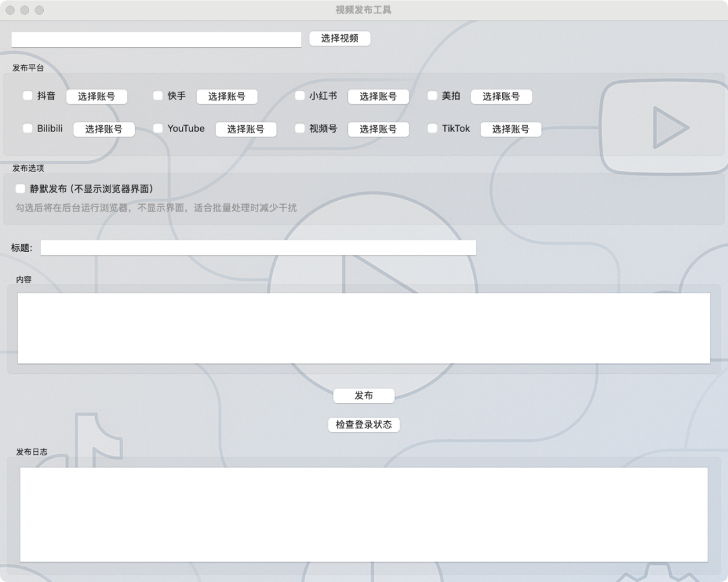Screen dimensions: 728x582
Task: Zoom the window with green button
Action: [40, 10]
